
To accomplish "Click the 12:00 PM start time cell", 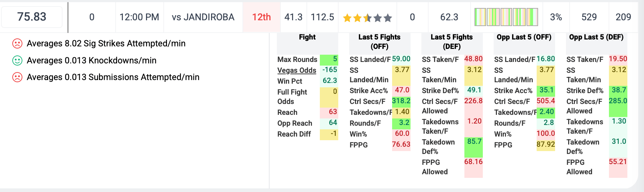I will pyautogui.click(x=139, y=17).
